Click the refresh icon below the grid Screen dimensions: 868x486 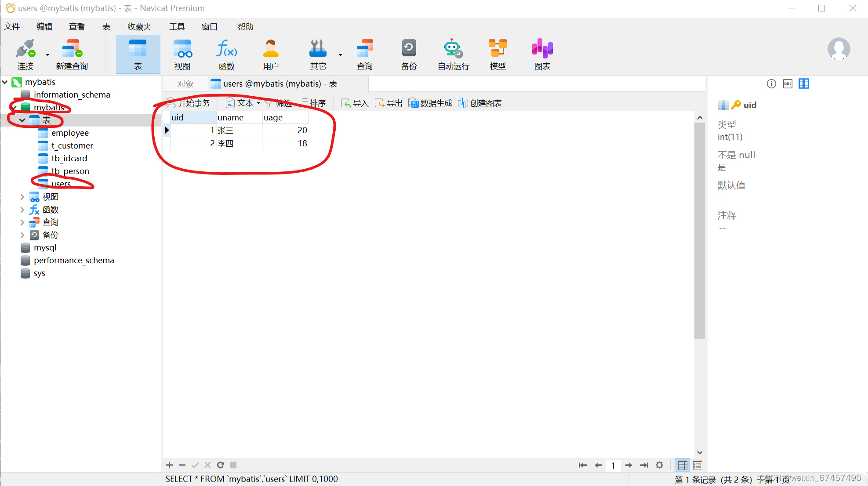point(220,465)
